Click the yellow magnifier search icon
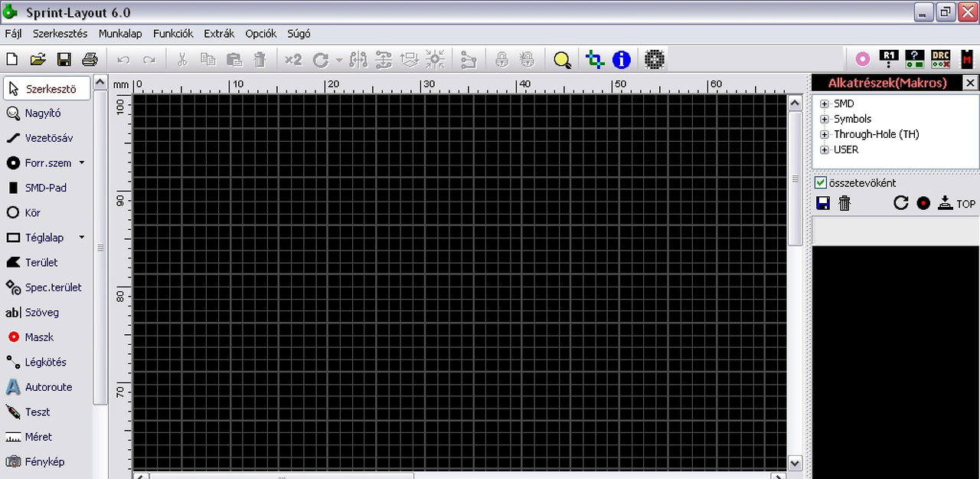The width and height of the screenshot is (980, 479). [563, 59]
